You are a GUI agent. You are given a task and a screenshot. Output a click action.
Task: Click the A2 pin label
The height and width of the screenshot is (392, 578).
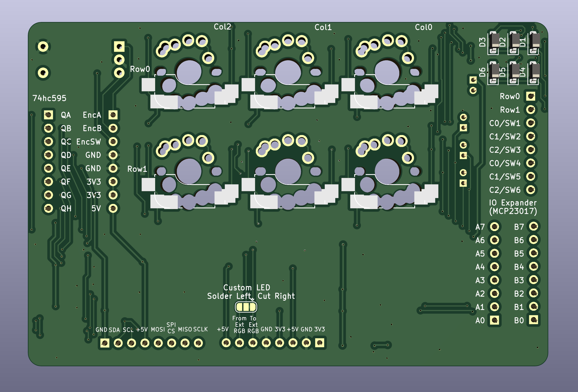[480, 294]
